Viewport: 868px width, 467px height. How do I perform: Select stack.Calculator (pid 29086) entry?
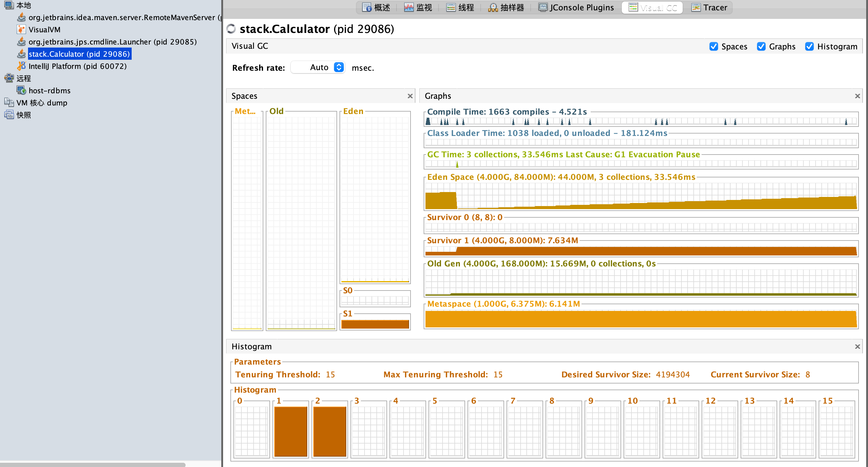point(79,54)
